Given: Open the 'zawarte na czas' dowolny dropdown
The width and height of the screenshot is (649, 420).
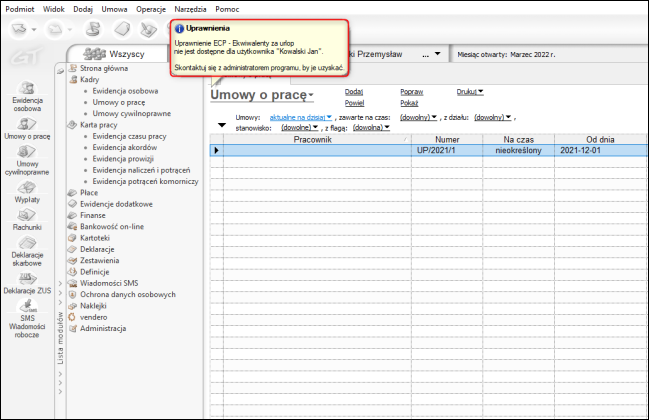Looking at the screenshot, I should (418, 118).
